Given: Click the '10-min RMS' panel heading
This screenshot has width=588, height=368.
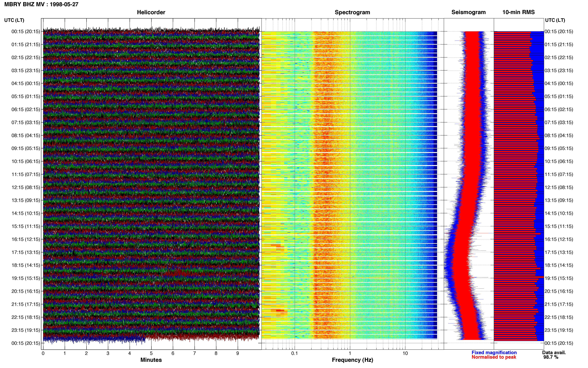Looking at the screenshot, I should tap(518, 12).
